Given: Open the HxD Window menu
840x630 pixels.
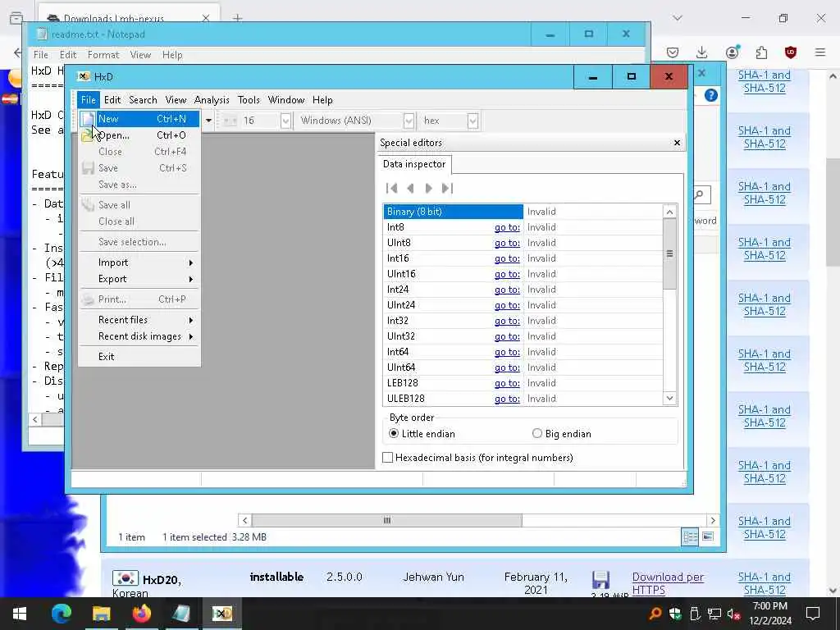Looking at the screenshot, I should [x=286, y=99].
